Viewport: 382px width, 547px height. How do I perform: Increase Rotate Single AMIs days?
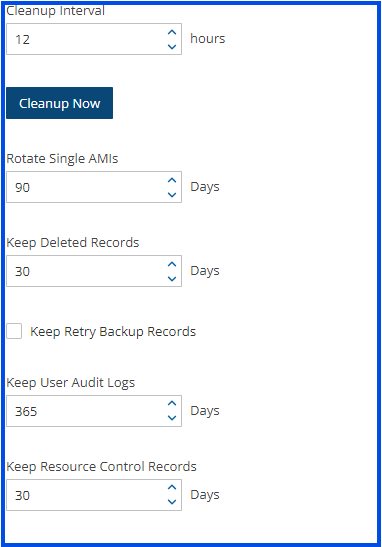(172, 180)
